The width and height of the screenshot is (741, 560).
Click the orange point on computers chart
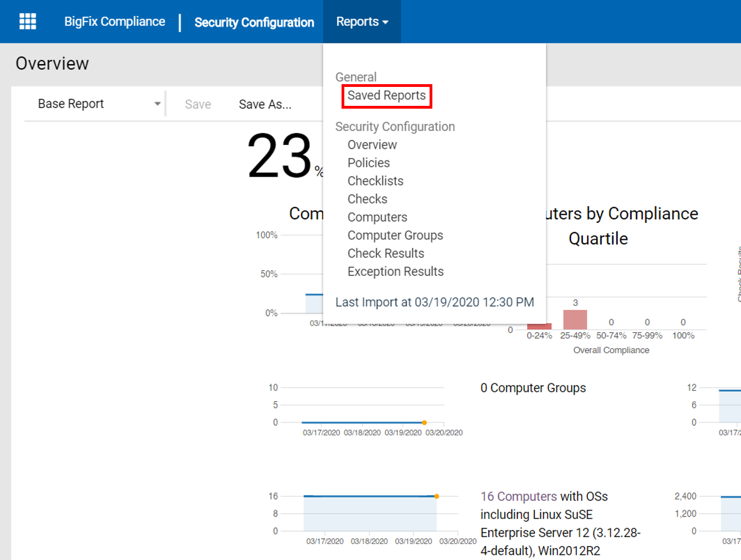[x=437, y=496]
